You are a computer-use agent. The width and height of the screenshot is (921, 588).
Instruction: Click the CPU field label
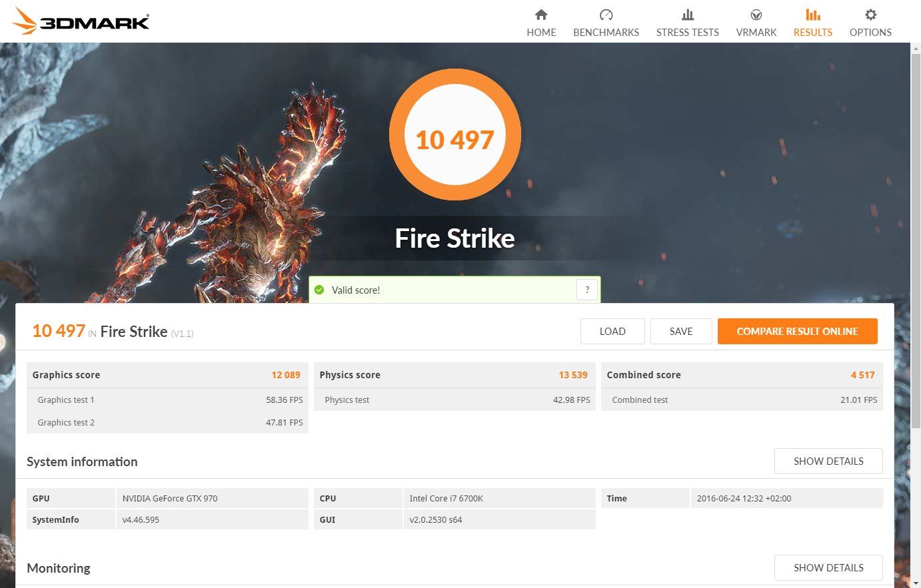[328, 498]
